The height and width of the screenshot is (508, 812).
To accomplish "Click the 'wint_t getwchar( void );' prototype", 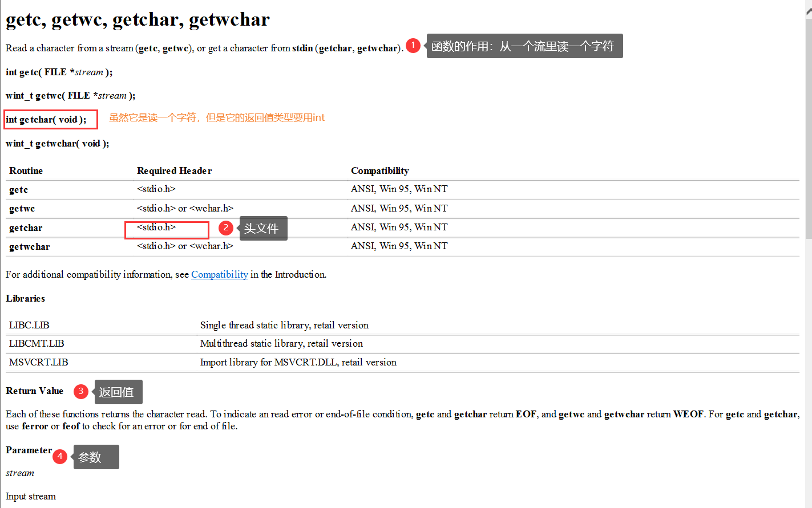I will (58, 144).
